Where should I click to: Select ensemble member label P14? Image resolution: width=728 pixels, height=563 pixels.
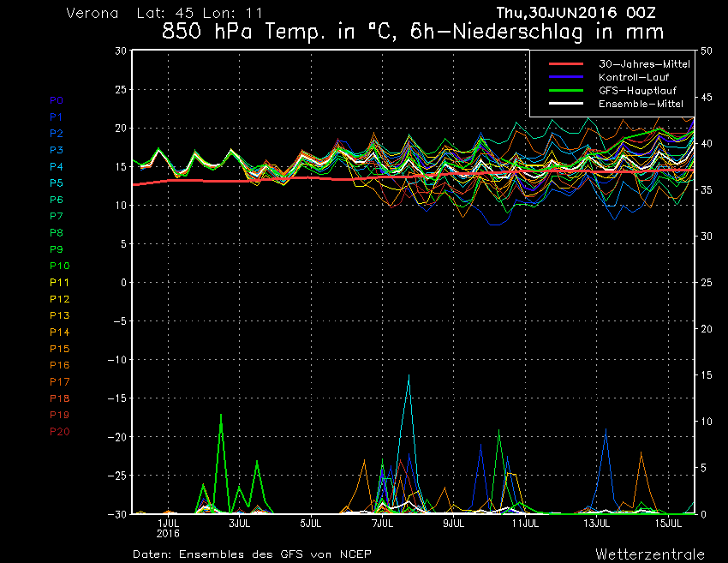[x=60, y=332]
